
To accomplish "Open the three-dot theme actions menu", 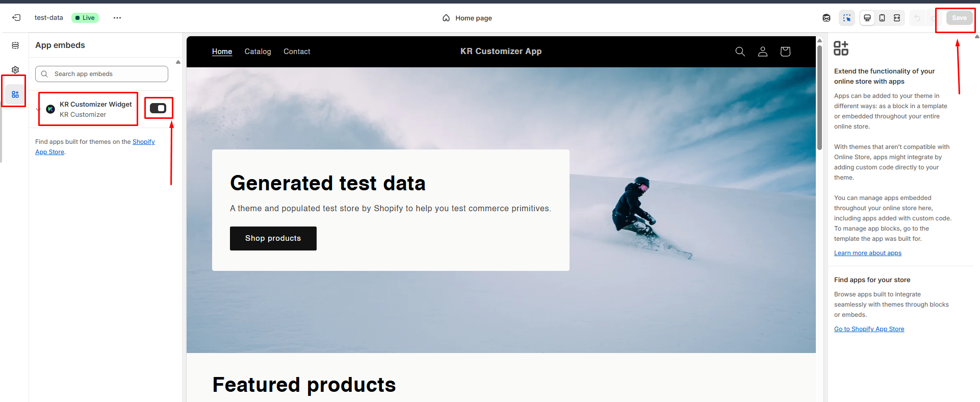I will pos(117,18).
